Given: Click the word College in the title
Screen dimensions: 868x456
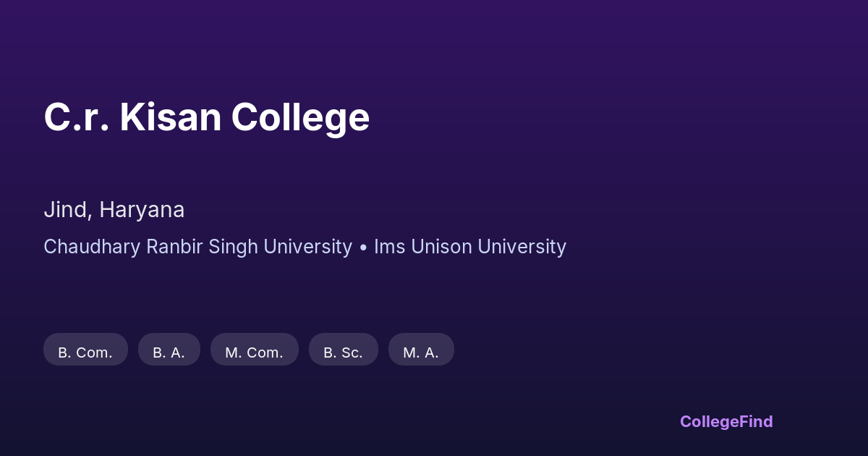Looking at the screenshot, I should 300,117.
